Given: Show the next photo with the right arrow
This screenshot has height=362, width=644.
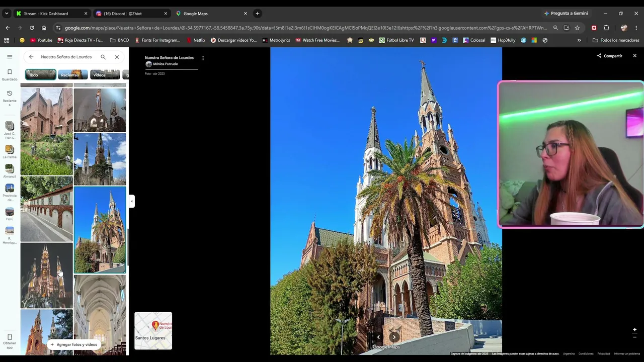Looking at the screenshot, I should (394, 337).
